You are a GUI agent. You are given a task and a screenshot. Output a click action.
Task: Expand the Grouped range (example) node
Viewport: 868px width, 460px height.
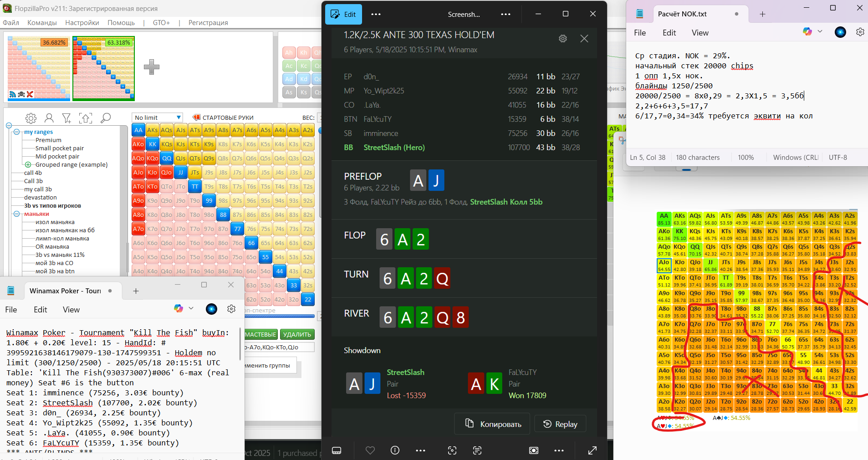click(x=28, y=164)
